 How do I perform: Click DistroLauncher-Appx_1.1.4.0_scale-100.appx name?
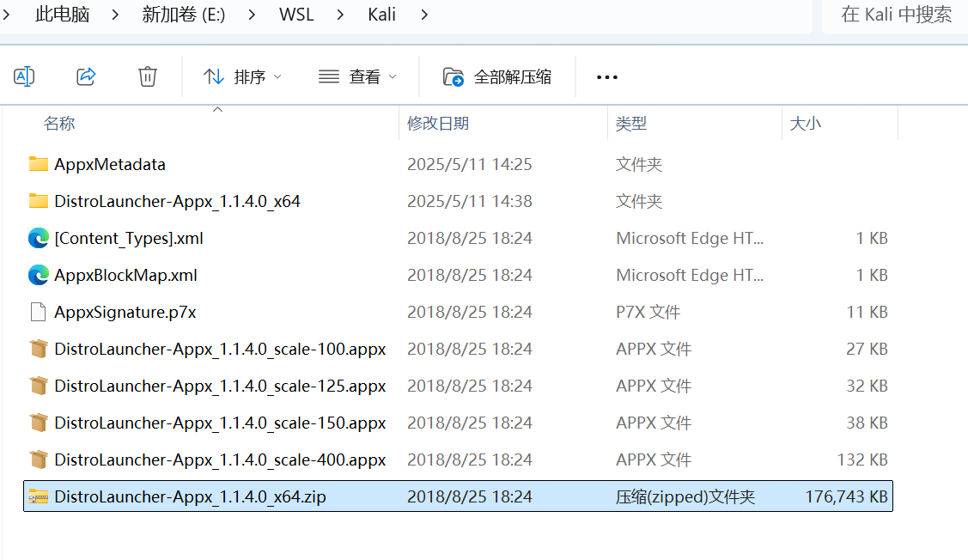pyautogui.click(x=220, y=349)
